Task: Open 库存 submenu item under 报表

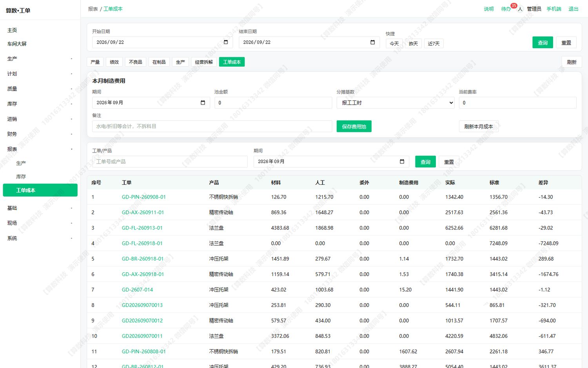Action: click(x=40, y=177)
